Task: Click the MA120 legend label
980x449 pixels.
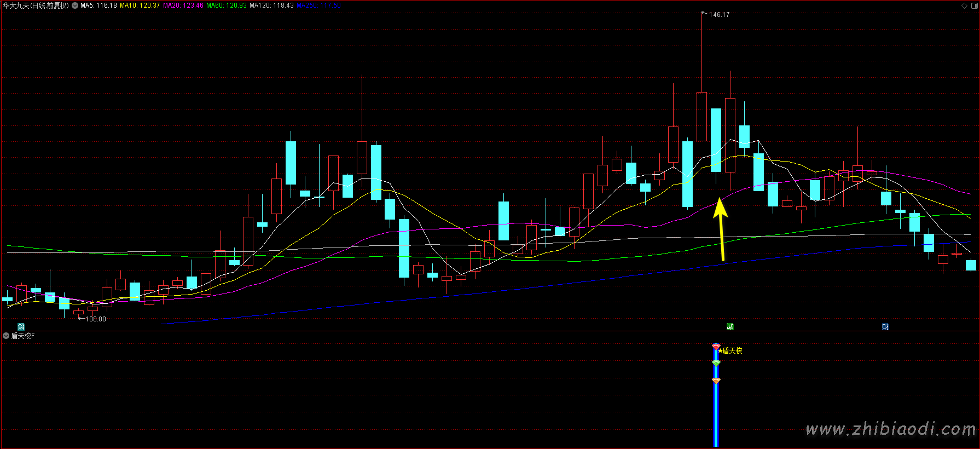Action: tap(271, 5)
